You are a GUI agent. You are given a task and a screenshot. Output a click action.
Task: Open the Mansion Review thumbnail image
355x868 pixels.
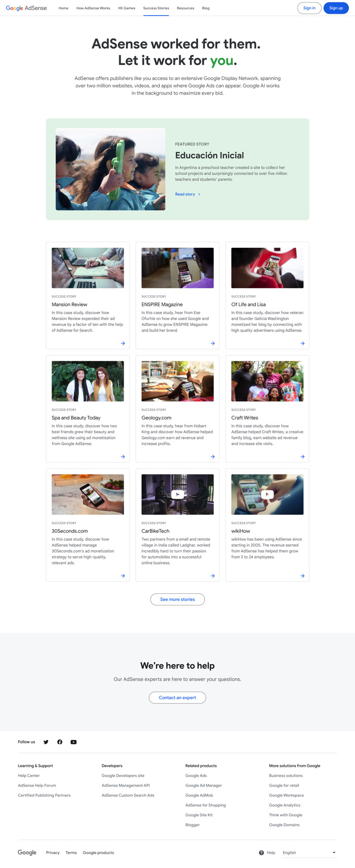[x=88, y=268]
